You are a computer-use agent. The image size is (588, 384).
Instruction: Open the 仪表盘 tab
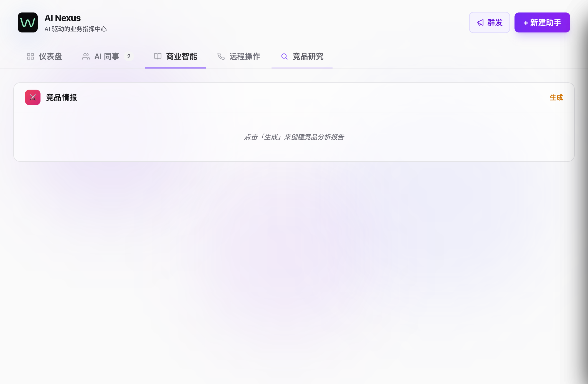(44, 57)
